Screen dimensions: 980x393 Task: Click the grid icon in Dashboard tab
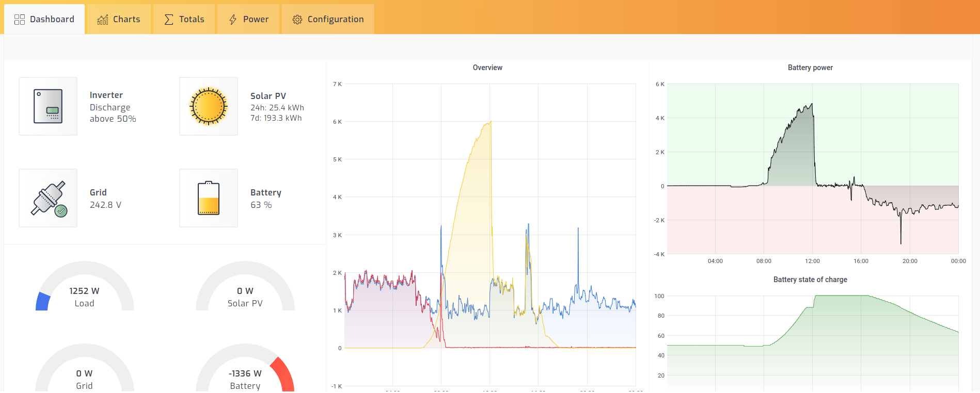tap(20, 20)
